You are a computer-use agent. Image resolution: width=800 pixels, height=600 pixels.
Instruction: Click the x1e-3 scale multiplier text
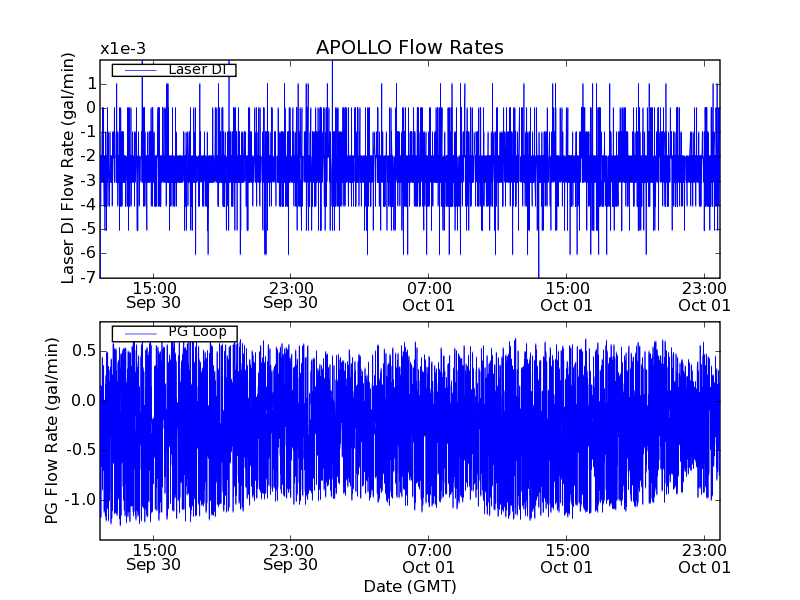[123, 49]
